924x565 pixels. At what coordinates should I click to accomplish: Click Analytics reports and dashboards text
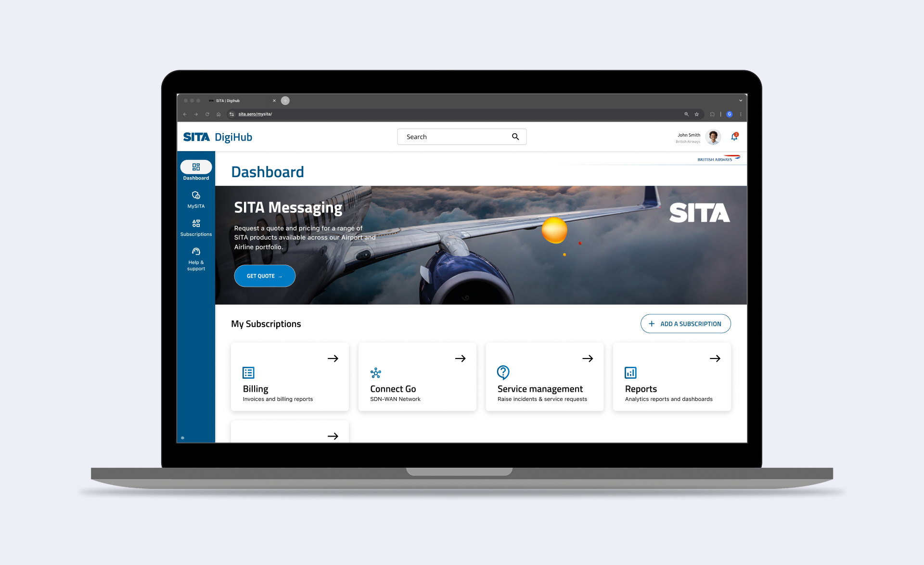click(669, 399)
